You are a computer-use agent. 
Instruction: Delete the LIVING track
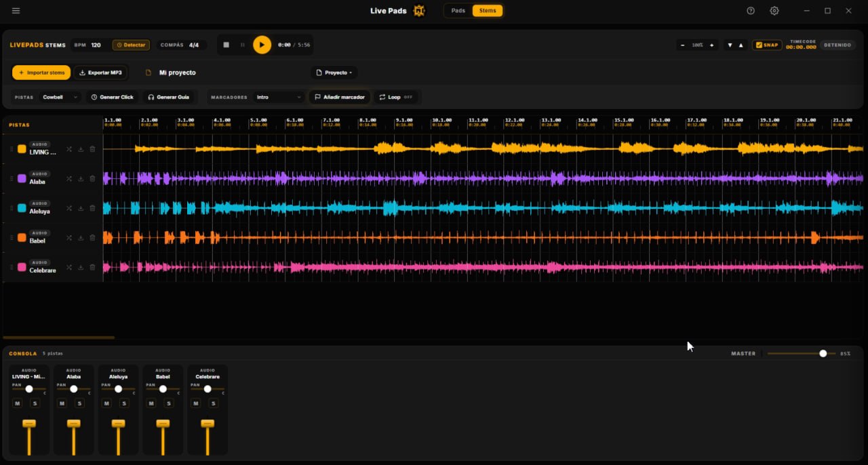click(x=92, y=149)
